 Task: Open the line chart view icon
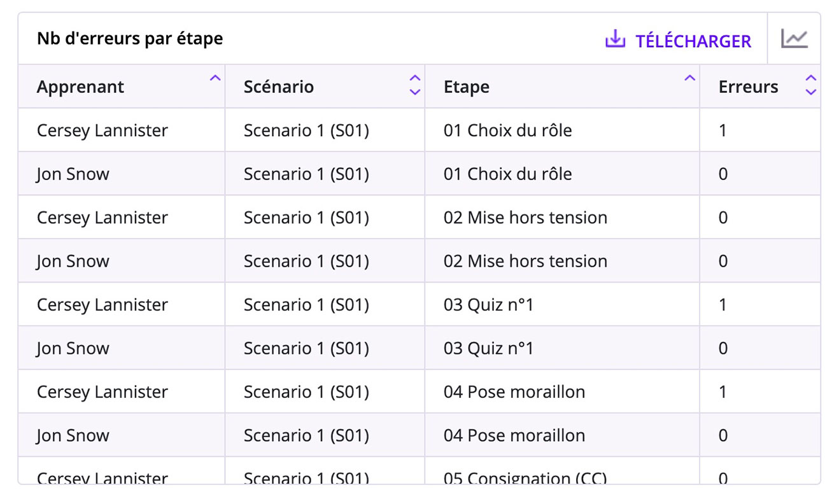click(794, 39)
